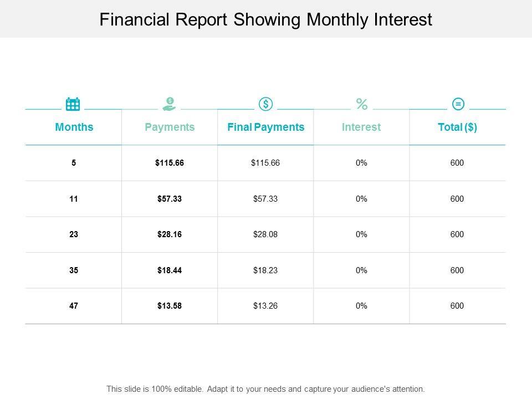532x399 pixels.
Task: Click the 0% interest in 5-month row
Action: 361,163
